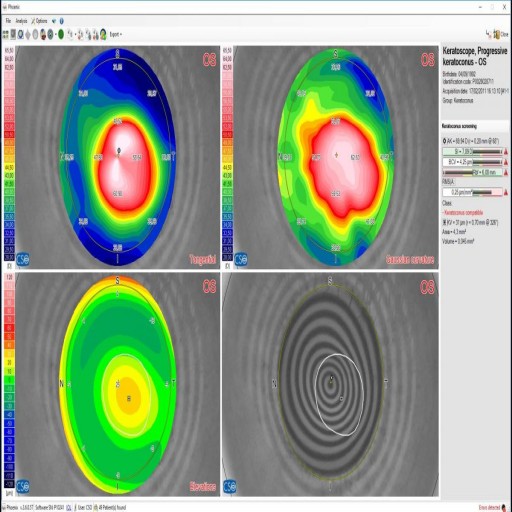Click the Close button at top right toolbar

(501, 34)
